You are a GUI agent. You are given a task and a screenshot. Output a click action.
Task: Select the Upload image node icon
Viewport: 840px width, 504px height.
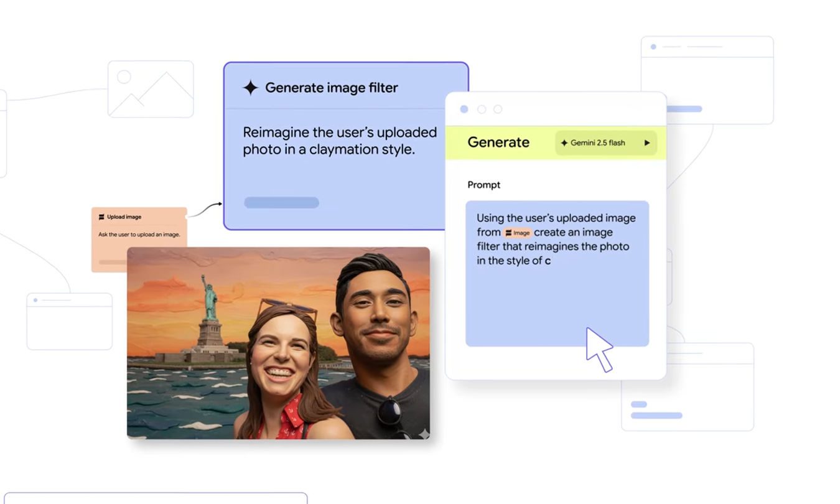click(x=101, y=217)
